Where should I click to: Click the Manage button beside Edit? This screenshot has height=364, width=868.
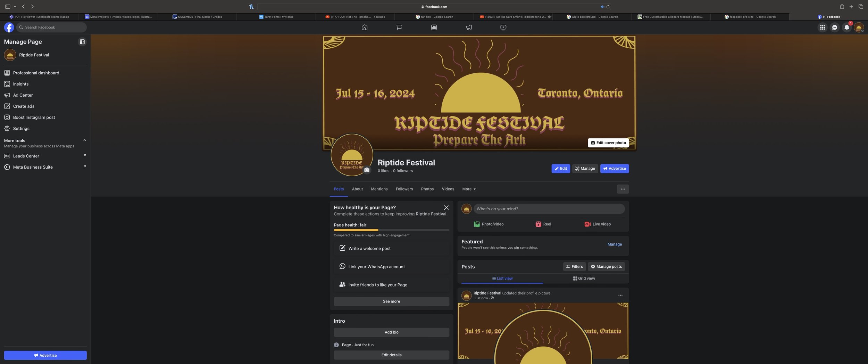point(585,169)
